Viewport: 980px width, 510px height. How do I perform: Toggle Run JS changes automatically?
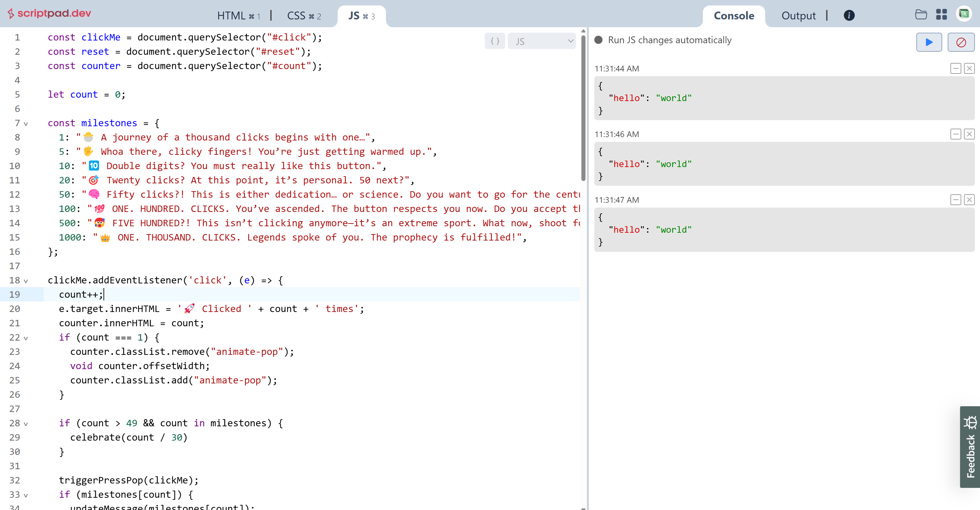click(598, 40)
